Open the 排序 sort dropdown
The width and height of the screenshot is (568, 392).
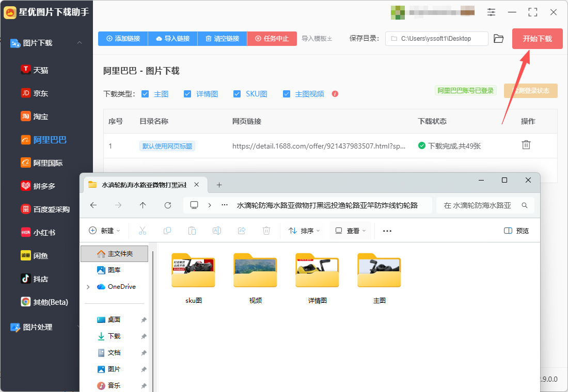click(x=304, y=231)
